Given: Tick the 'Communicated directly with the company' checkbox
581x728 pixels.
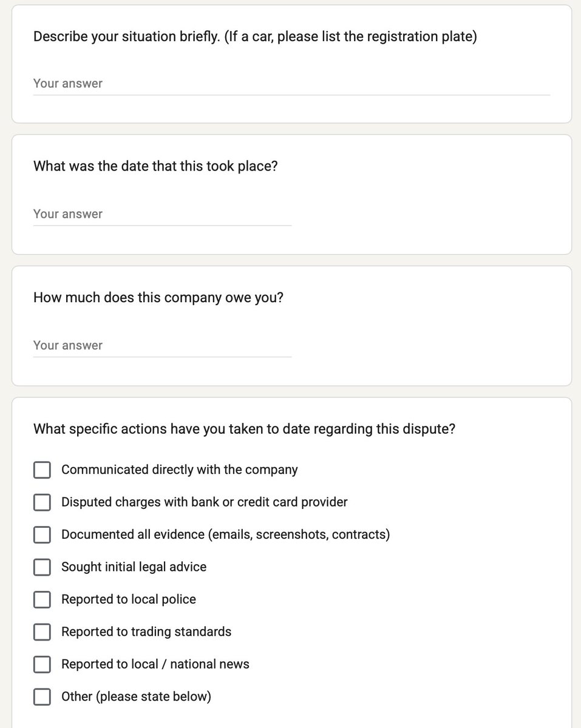Looking at the screenshot, I should (x=42, y=470).
